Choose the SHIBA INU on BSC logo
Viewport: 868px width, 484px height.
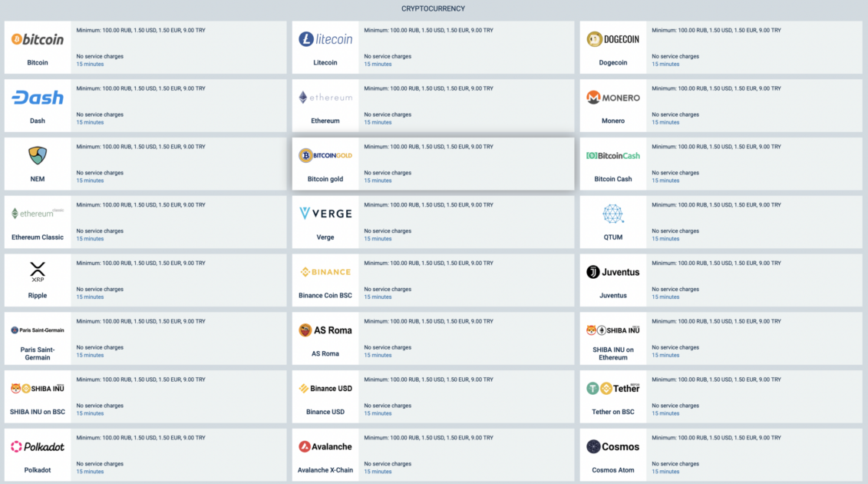[38, 389]
